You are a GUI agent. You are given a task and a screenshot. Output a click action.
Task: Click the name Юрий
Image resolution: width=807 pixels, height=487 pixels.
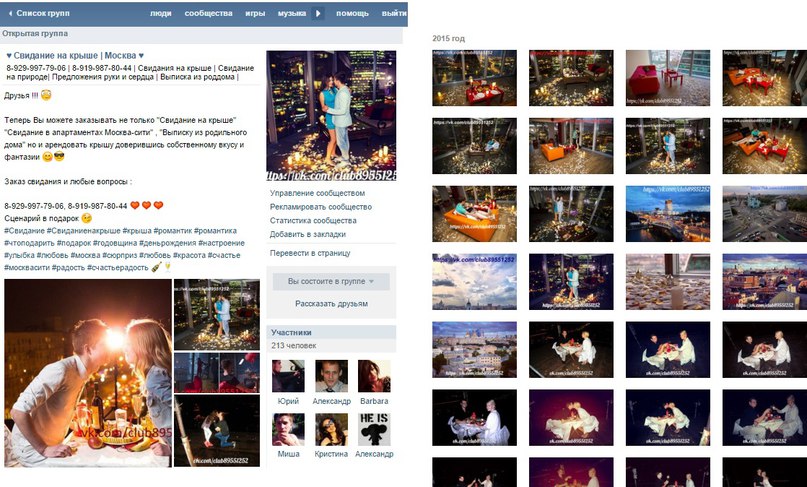point(288,401)
